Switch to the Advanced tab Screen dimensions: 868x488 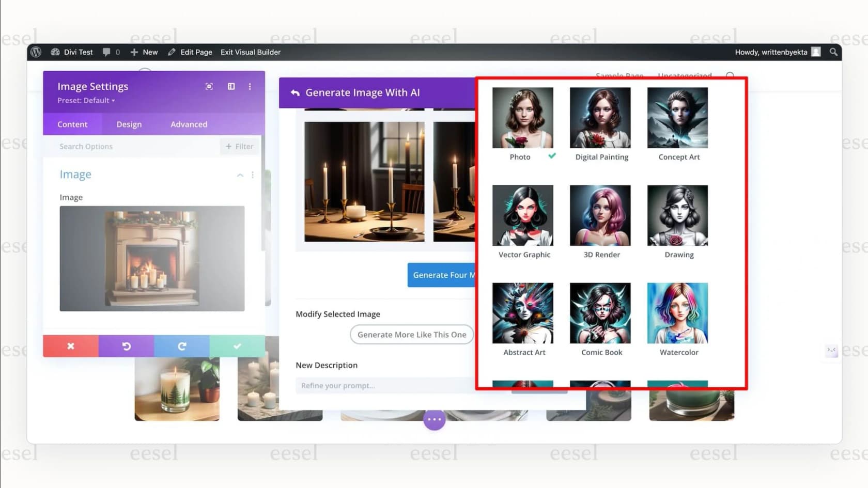[189, 124]
